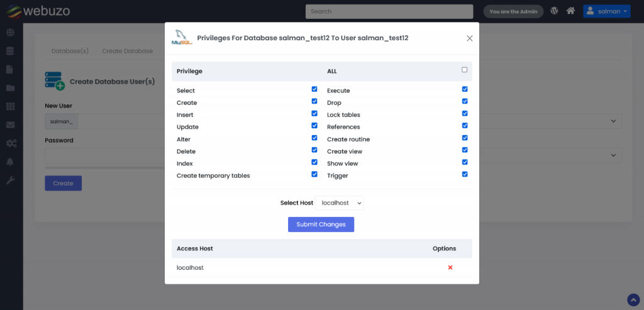Viewport: 644px width, 310px height.
Task: Check the ALL privileges checkbox
Action: [x=465, y=70]
